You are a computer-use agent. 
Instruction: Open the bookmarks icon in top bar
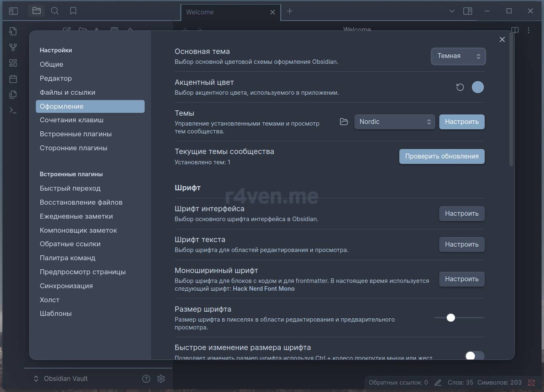pyautogui.click(x=73, y=11)
